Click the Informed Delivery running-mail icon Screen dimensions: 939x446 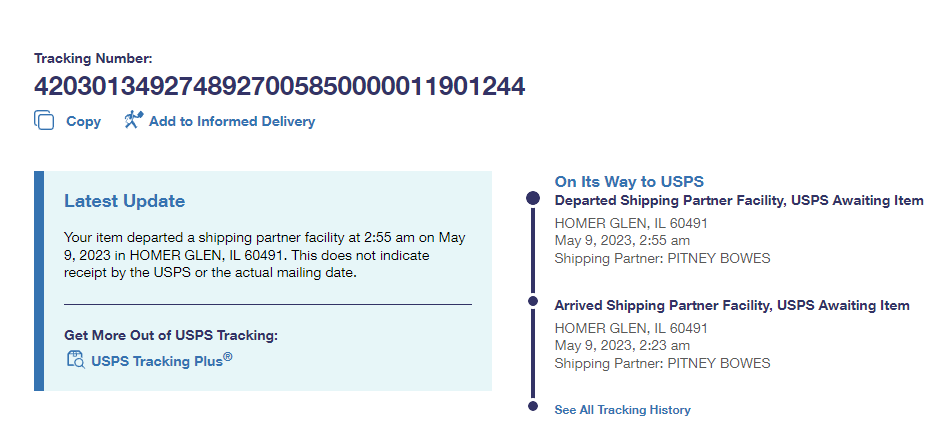point(133,121)
